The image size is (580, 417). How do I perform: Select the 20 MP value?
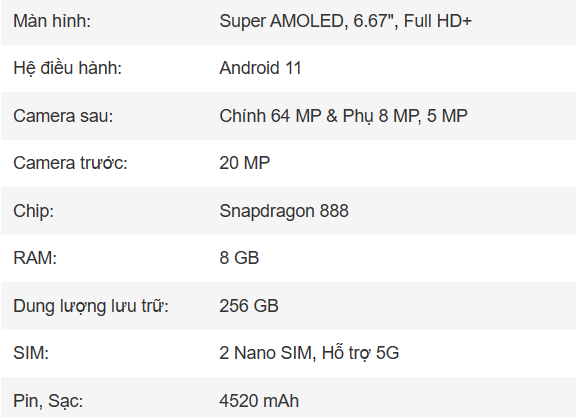pyautogui.click(x=245, y=163)
